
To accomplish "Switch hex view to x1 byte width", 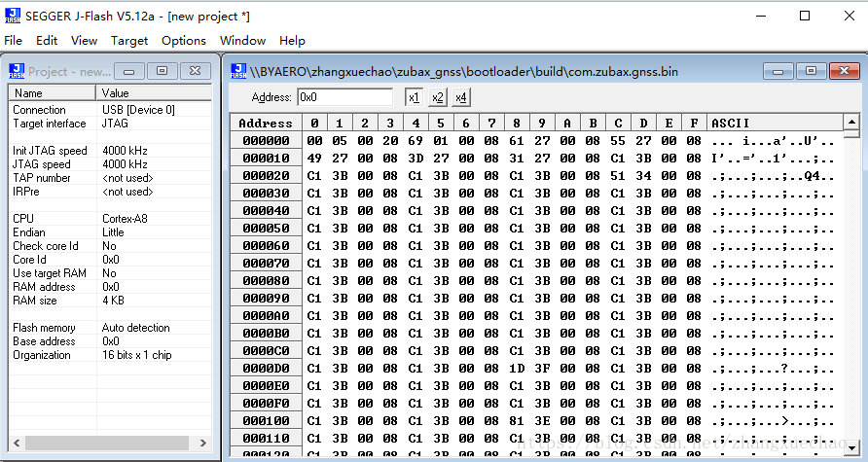I will tap(413, 97).
